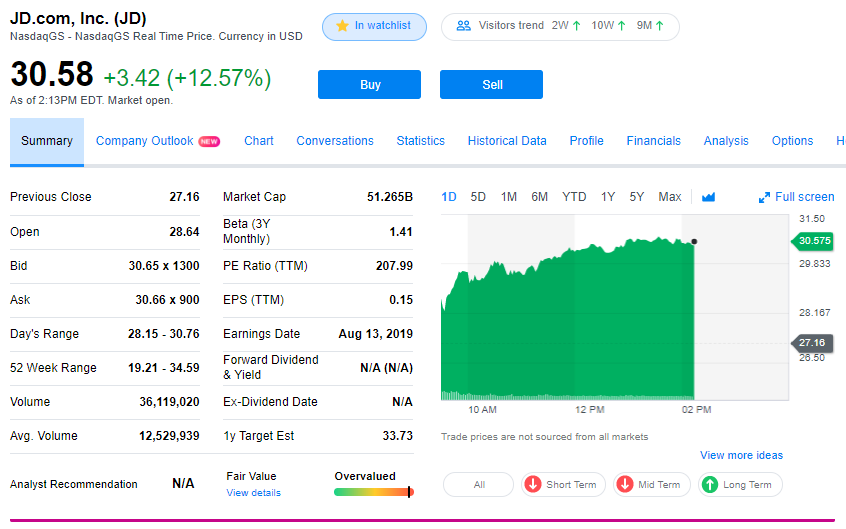Select the 1M chart range
Screen dimensions: 846x529
coord(509,197)
